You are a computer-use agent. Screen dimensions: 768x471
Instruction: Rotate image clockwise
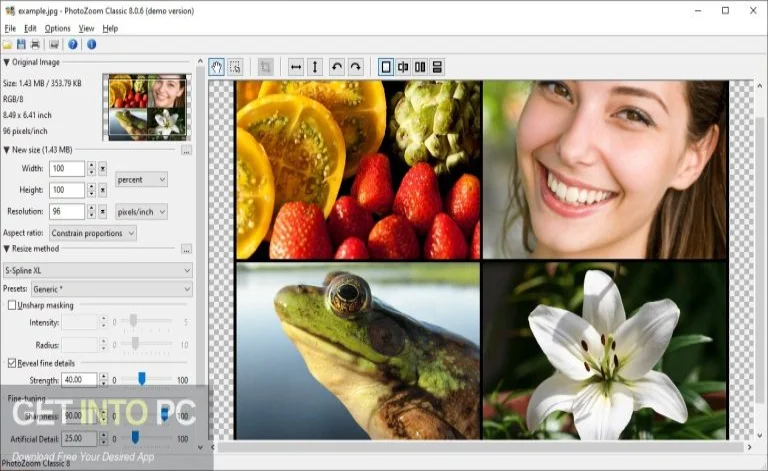click(356, 67)
